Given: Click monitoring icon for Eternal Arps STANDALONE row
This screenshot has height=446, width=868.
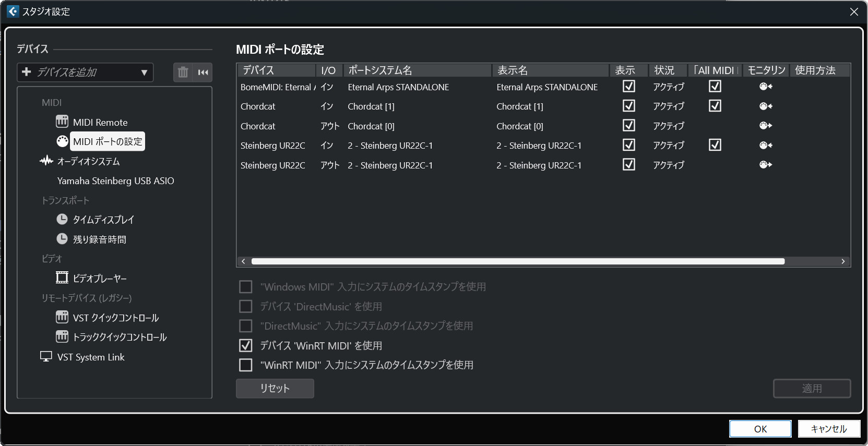Looking at the screenshot, I should pyautogui.click(x=766, y=87).
